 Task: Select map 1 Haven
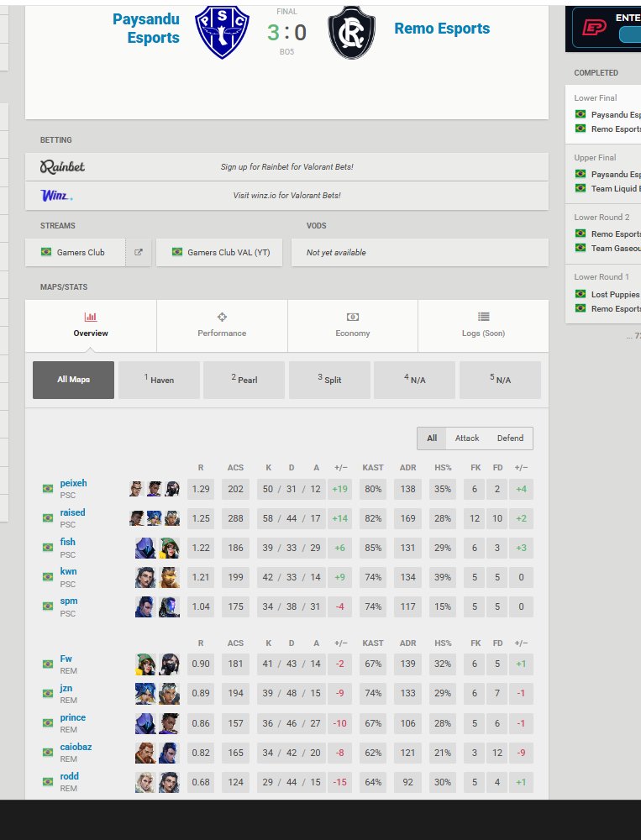tap(159, 380)
